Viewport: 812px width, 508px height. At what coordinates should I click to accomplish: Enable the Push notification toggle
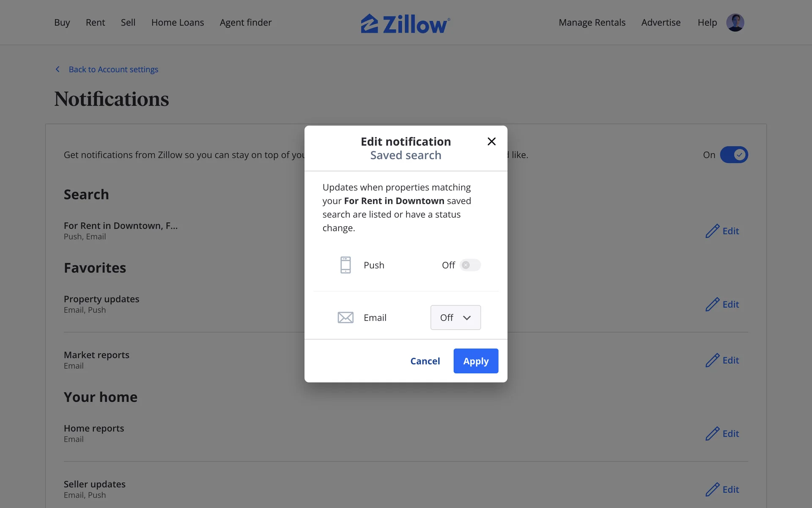coord(470,265)
